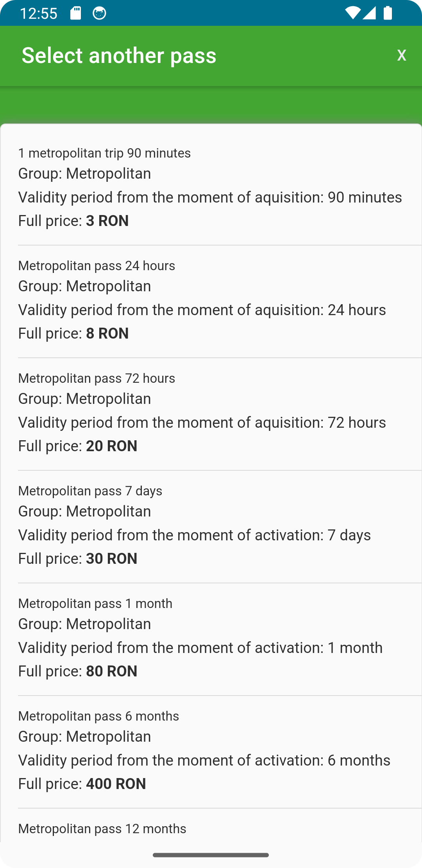Tap the cat face notification icon

click(x=99, y=13)
